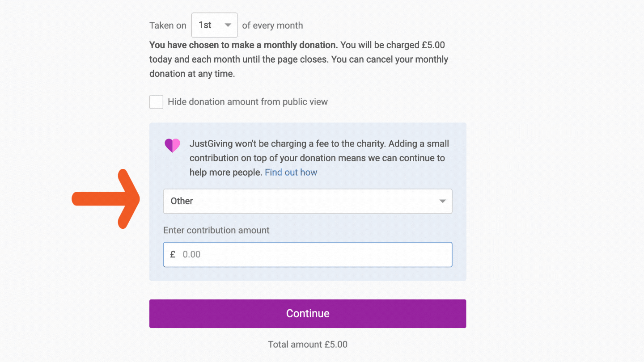Click the 'Find out how' link
Screen dimensions: 644x362
(291, 173)
